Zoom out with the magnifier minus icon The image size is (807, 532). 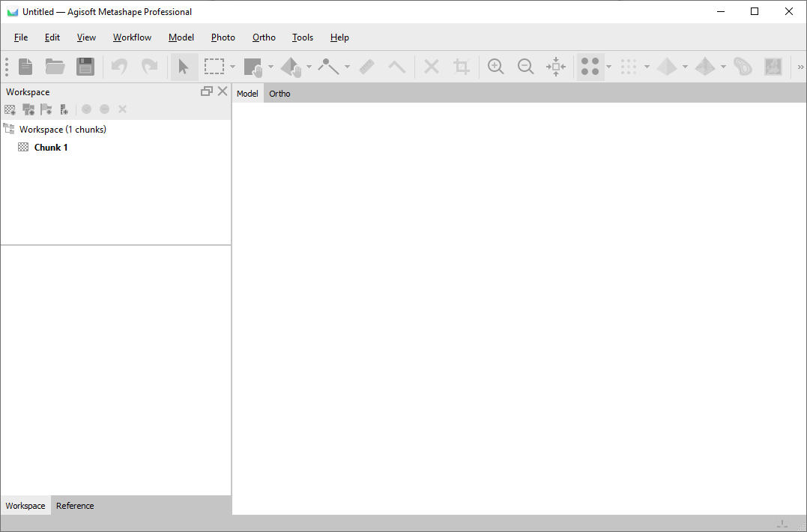tap(525, 67)
